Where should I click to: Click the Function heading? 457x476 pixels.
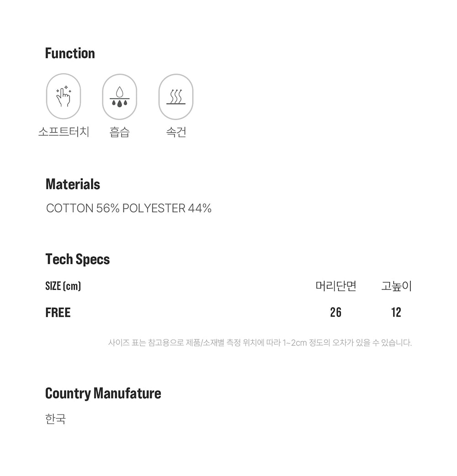[70, 53]
